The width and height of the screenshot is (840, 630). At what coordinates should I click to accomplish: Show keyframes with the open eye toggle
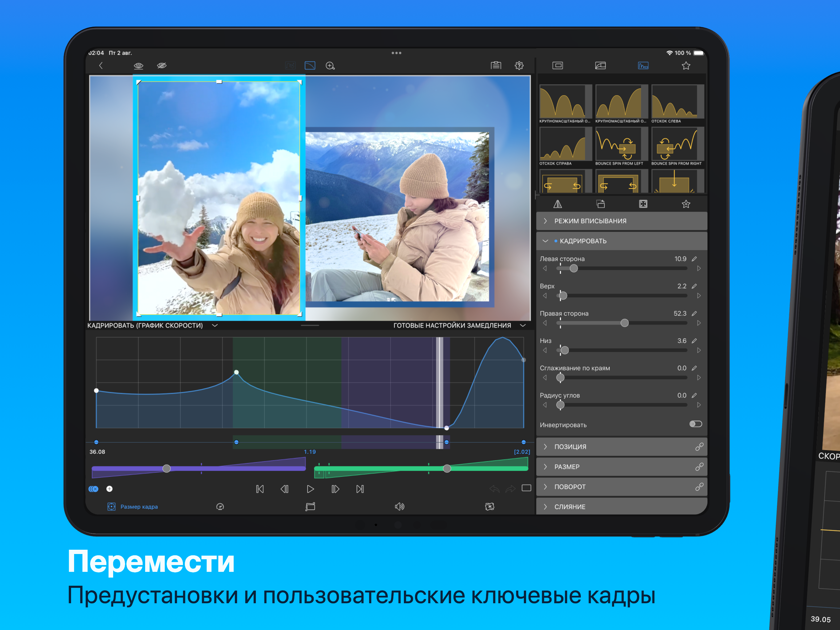(139, 65)
